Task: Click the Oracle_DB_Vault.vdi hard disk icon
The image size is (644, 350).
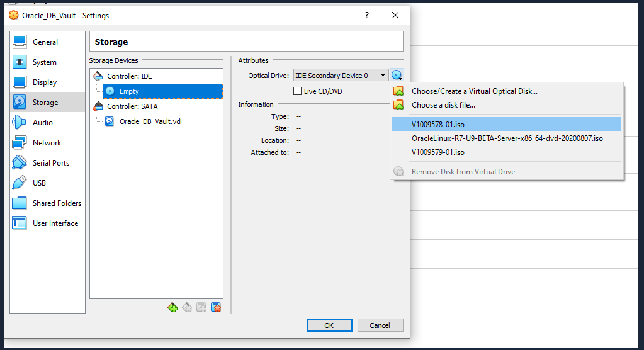Action: point(110,121)
